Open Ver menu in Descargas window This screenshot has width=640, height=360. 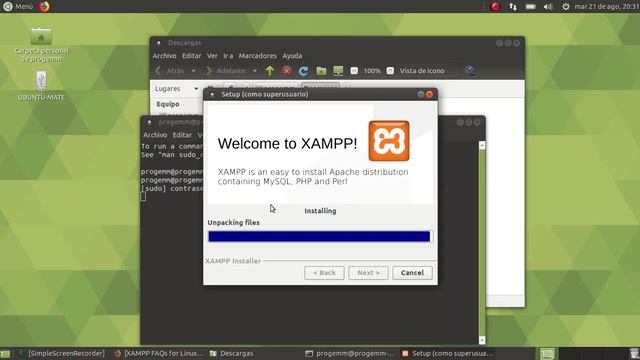pos(212,56)
